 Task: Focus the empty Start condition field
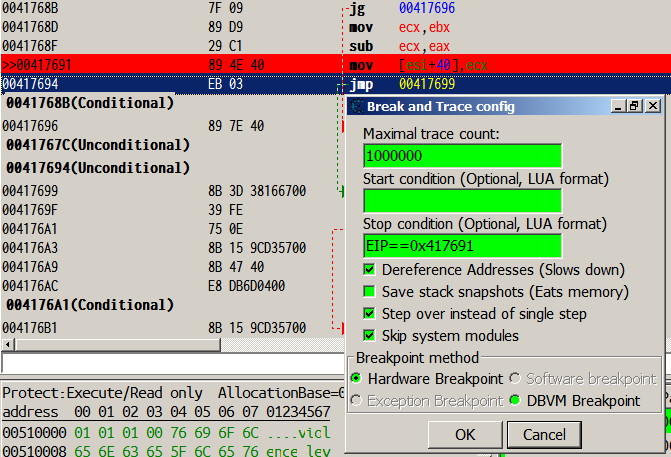click(x=462, y=200)
